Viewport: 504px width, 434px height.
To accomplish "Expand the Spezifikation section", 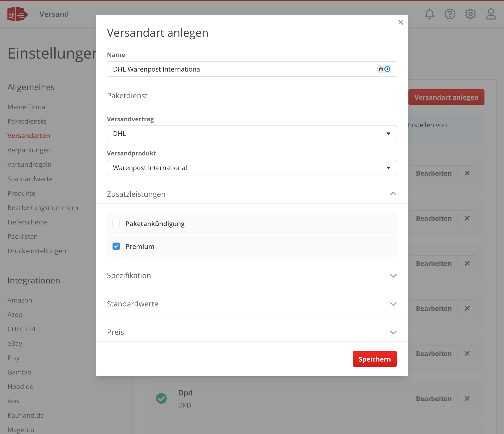I will click(393, 276).
